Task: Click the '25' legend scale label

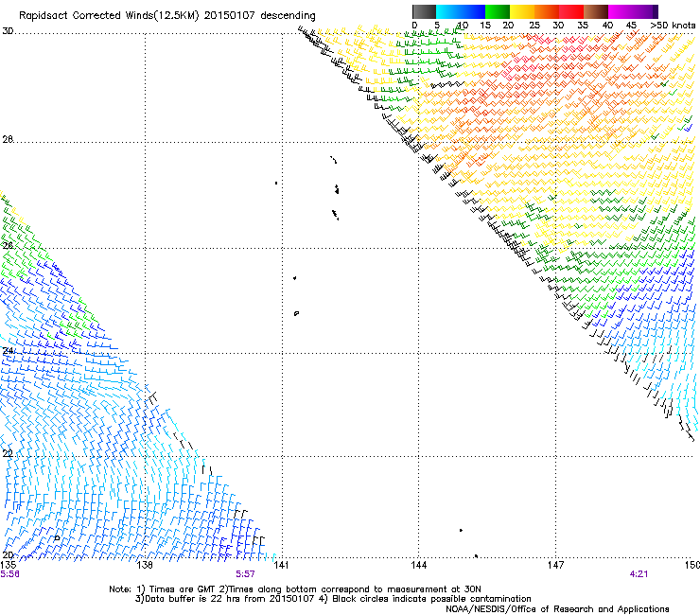Action: point(534,26)
